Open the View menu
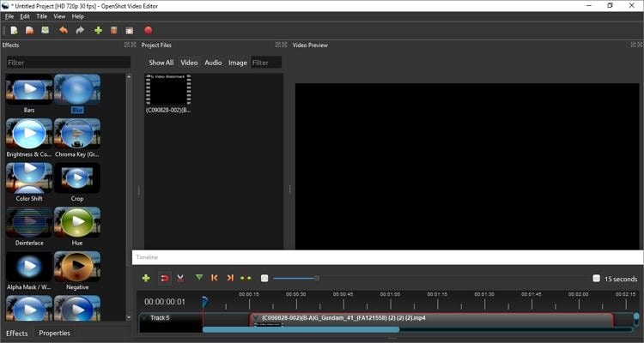 tap(59, 16)
